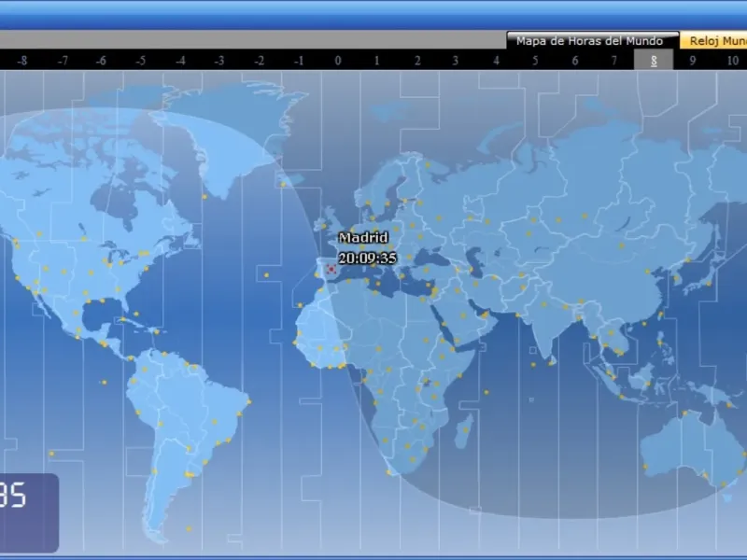Screen dimensions: 747x560
Task: Click the highlighted 8 timezone offset
Action: pos(654,61)
